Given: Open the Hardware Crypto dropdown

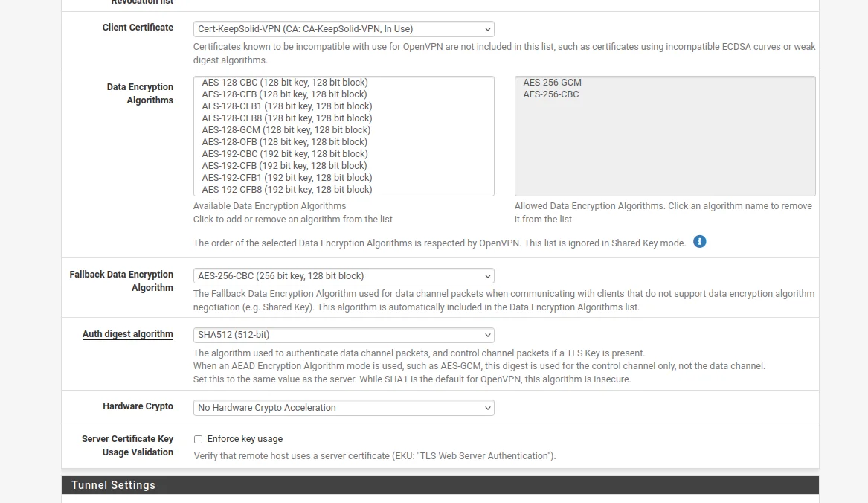Looking at the screenshot, I should click(x=344, y=408).
